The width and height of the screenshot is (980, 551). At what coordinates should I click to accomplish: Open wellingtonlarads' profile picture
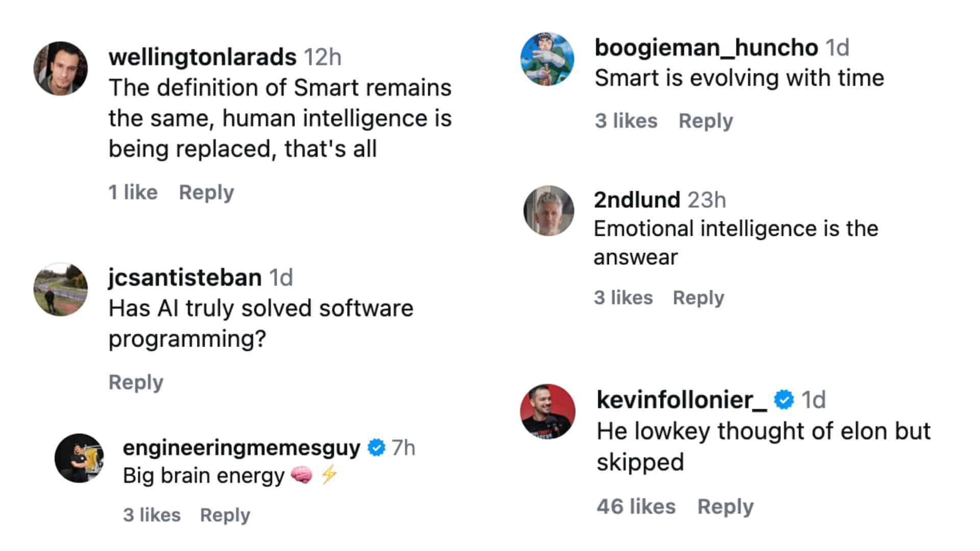(61, 69)
